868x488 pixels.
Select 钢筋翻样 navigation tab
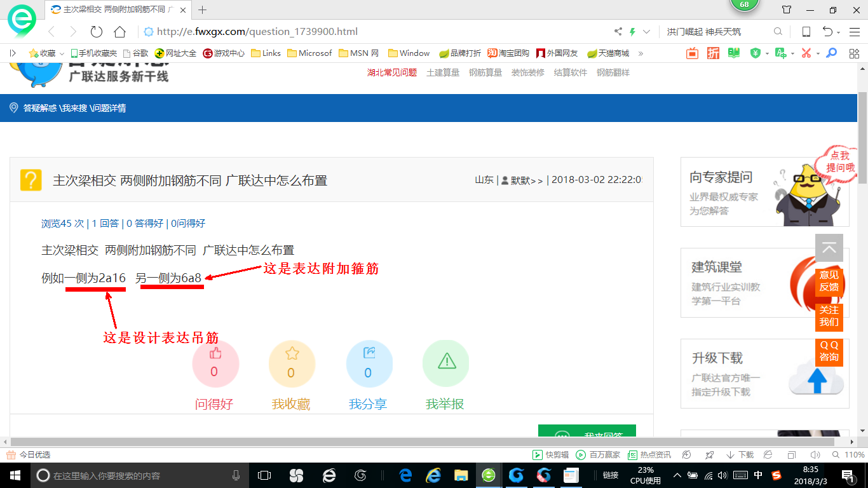coord(613,72)
